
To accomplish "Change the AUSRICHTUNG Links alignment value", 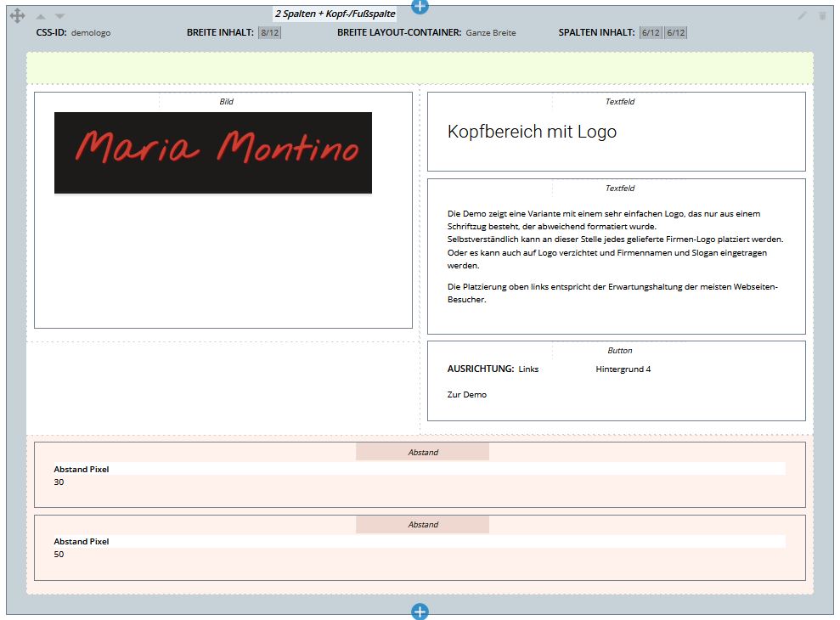I will [528, 369].
